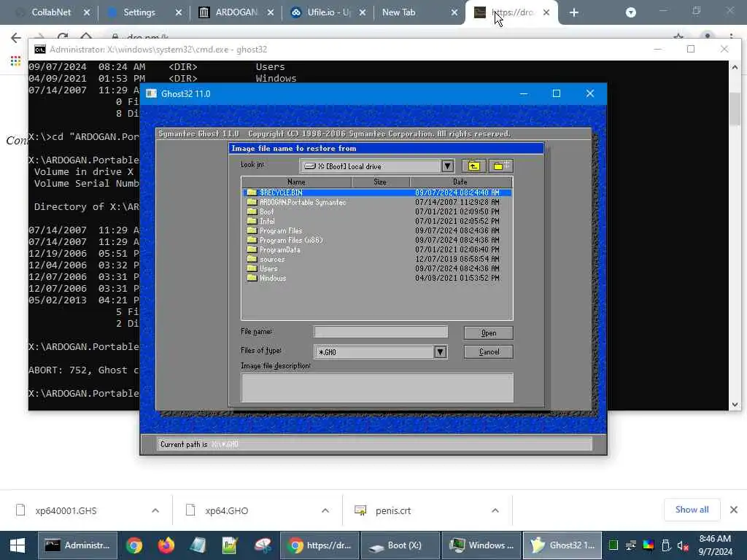Switch to Ghost32 taskbar button
The width and height of the screenshot is (747, 560).
562,545
